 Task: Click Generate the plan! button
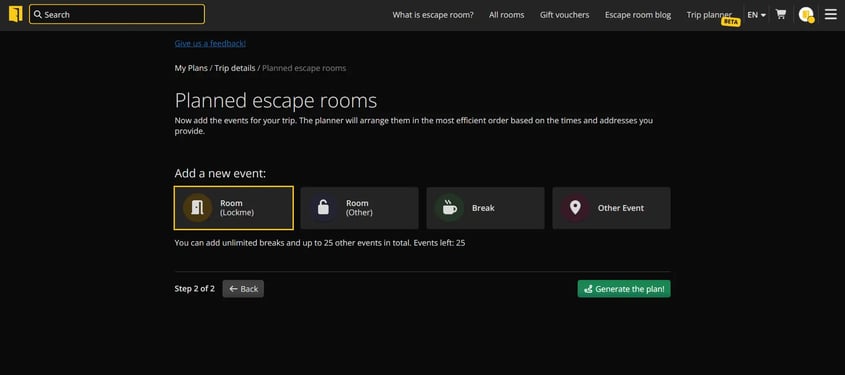(x=624, y=289)
